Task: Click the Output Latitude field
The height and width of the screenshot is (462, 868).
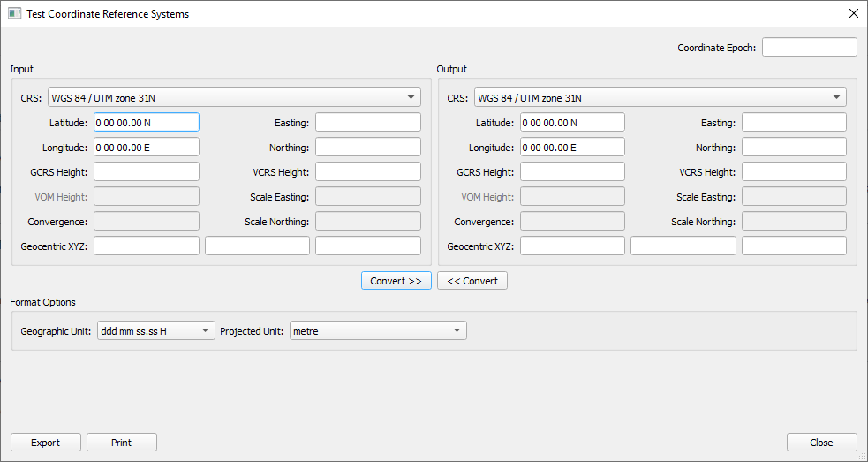Action: (x=572, y=122)
